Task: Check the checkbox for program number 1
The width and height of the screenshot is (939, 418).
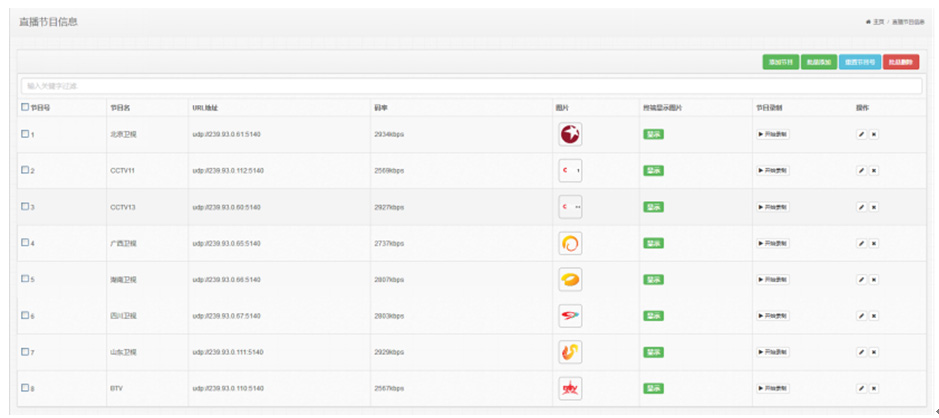Action: click(x=25, y=134)
